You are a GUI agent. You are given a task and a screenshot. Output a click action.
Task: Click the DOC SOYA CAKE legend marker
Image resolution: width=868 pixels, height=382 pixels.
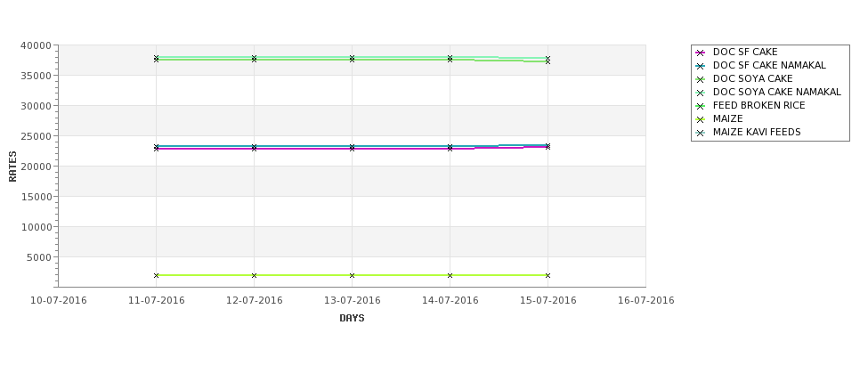[701, 79]
